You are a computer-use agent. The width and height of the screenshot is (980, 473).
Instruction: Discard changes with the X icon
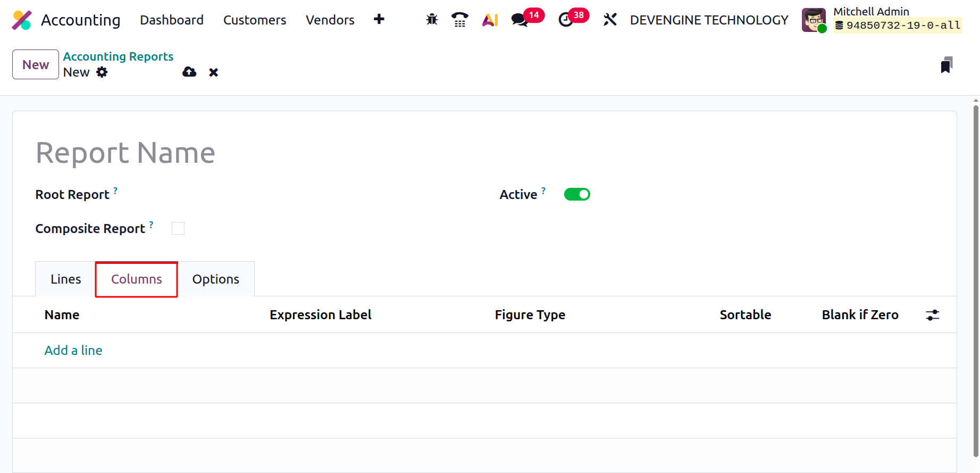click(213, 72)
